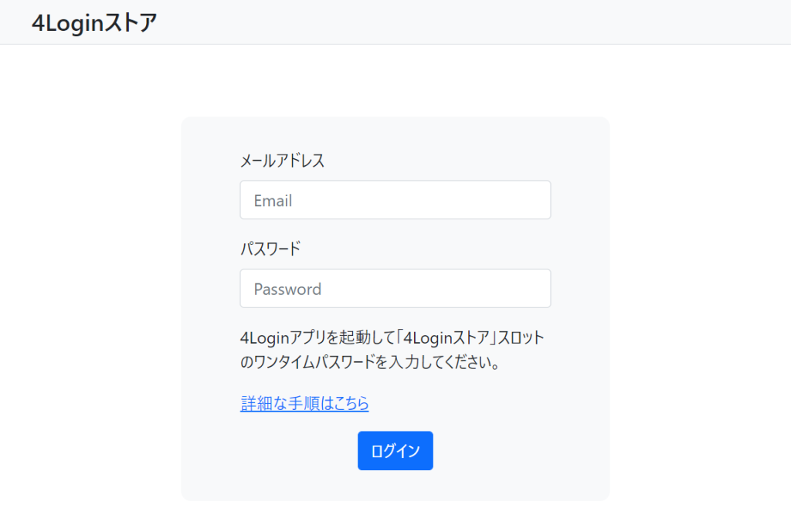
Task: Open the 詳細な手順はこちら link
Action: coord(304,403)
